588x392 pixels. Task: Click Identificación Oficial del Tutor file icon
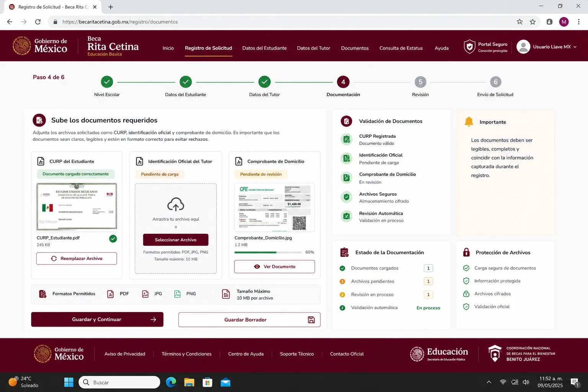pos(140,161)
